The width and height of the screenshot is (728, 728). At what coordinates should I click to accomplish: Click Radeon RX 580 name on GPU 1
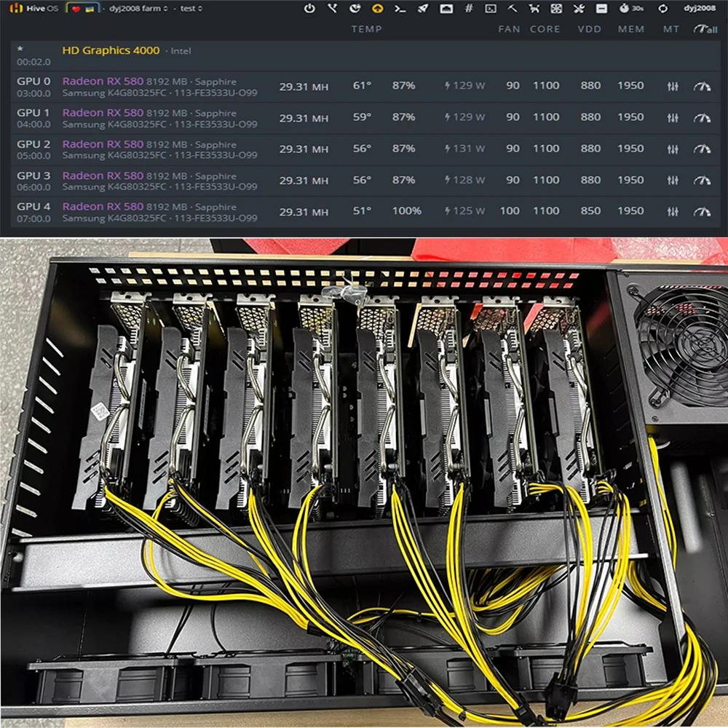coord(103,112)
